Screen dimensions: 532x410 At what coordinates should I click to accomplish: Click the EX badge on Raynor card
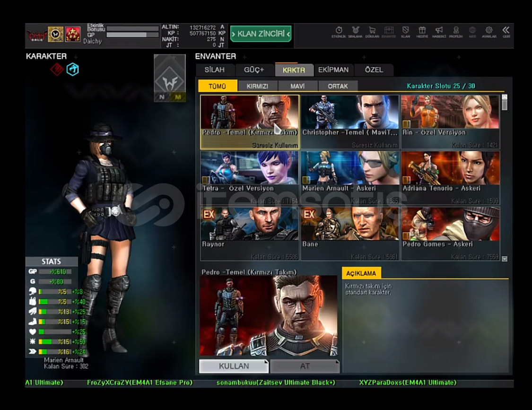tap(209, 215)
